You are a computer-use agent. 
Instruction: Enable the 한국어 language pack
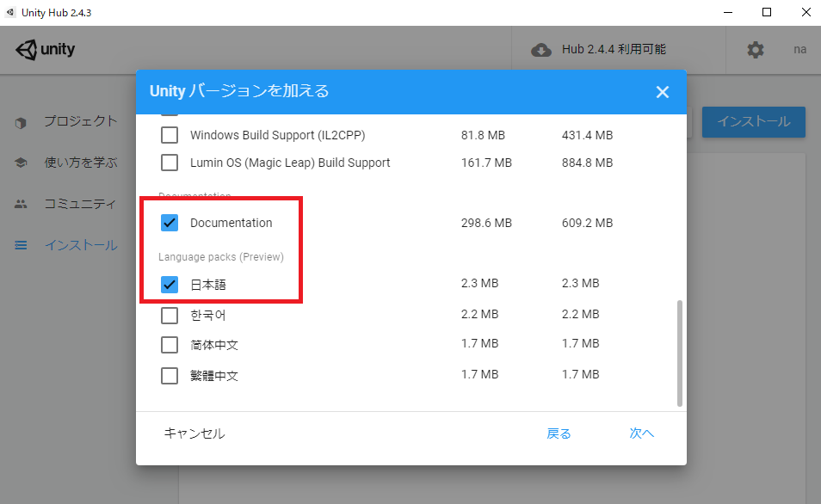[x=169, y=314]
